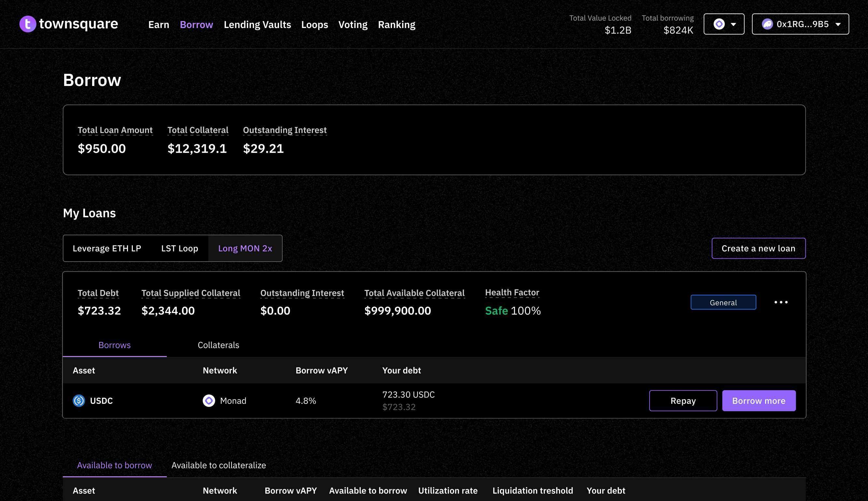Image resolution: width=868 pixels, height=501 pixels.
Task: Click the ghost wallet avatar icon
Action: pyautogui.click(x=768, y=24)
